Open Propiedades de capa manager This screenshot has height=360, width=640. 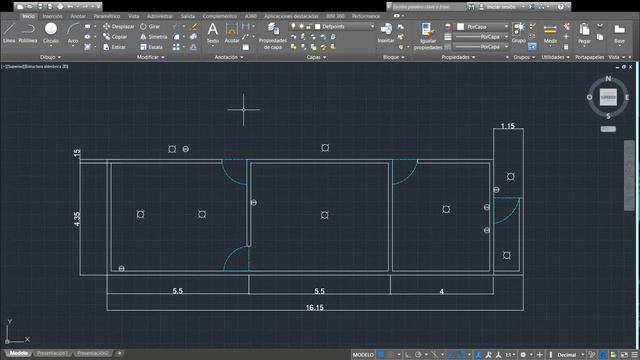273,36
